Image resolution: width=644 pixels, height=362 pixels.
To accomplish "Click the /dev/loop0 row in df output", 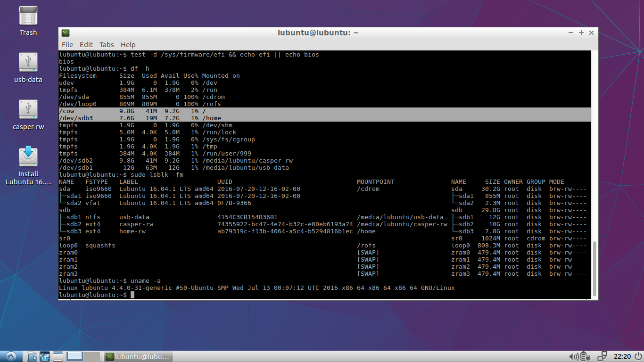I will point(140,104).
